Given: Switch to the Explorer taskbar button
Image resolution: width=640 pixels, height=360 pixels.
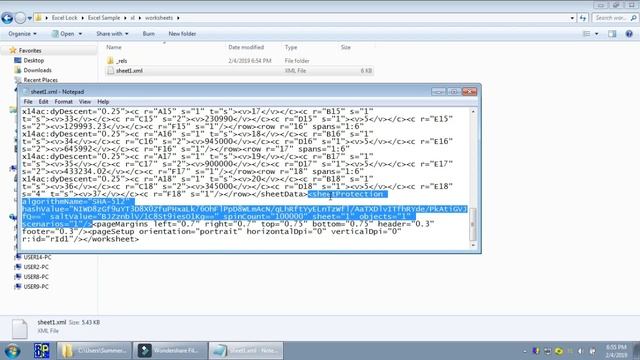Looking at the screenshot, I should coord(94,351).
